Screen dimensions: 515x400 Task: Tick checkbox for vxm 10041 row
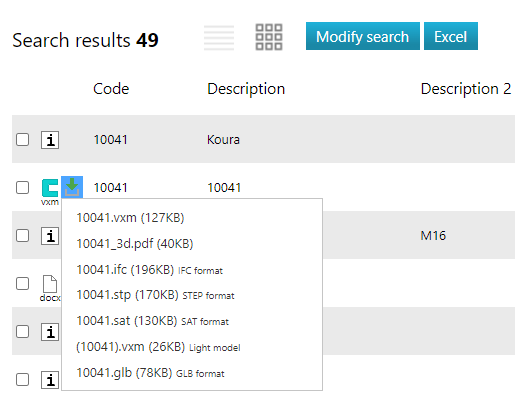coord(22,188)
